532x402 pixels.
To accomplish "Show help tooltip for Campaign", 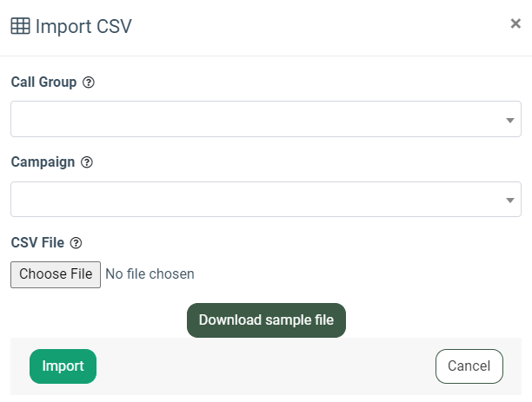I will coord(86,162).
